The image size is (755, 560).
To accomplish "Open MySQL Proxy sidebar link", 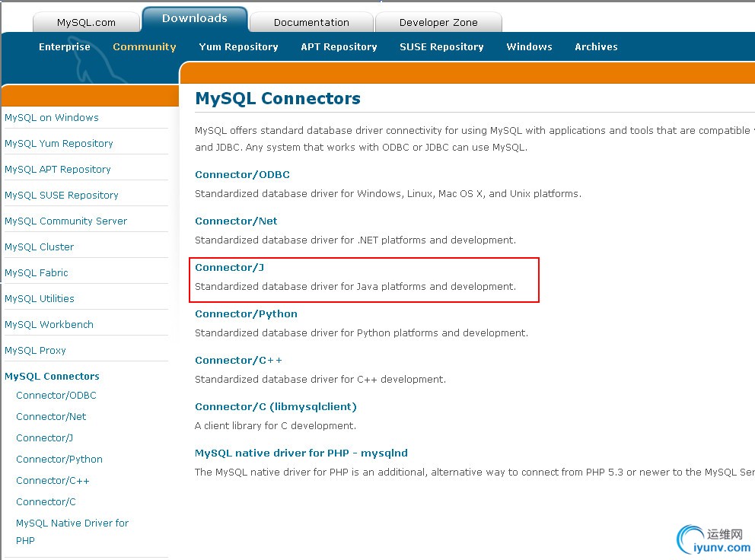I will [x=35, y=351].
